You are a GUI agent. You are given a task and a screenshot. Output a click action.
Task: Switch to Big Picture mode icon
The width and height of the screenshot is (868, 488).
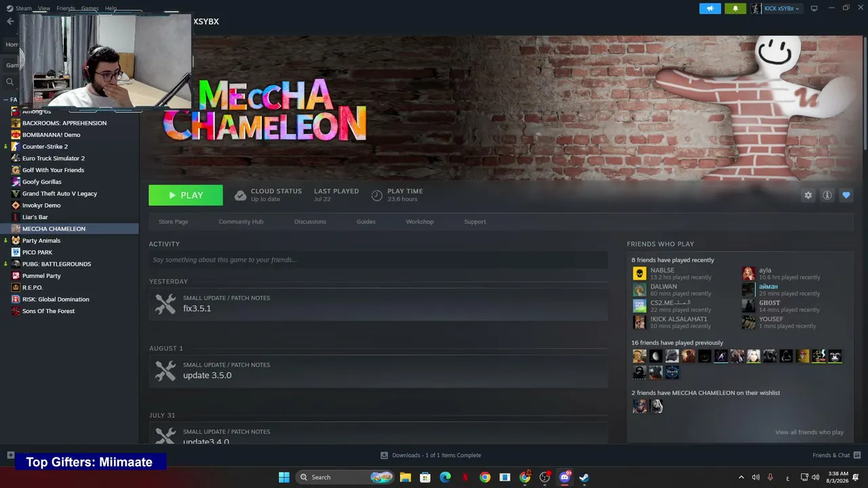pos(814,8)
